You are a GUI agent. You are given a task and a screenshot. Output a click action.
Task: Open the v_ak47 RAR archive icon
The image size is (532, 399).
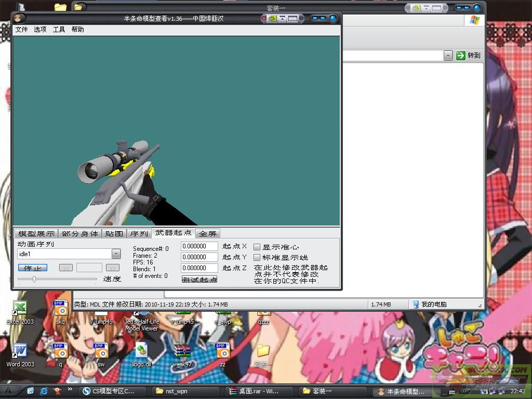point(182,352)
